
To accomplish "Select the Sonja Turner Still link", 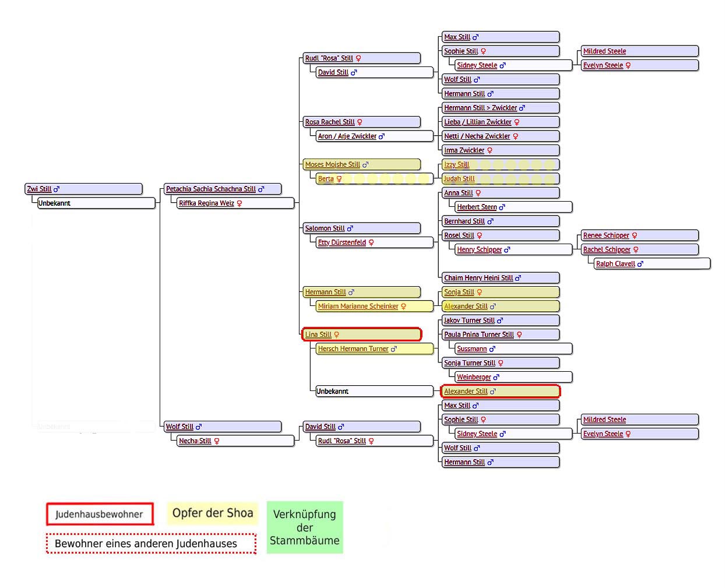I will 470,363.
